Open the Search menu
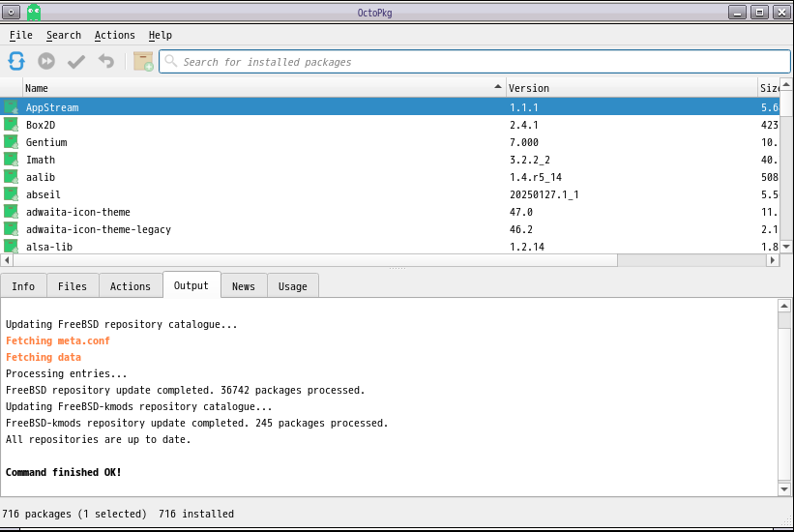The width and height of the screenshot is (794, 532). tap(63, 35)
